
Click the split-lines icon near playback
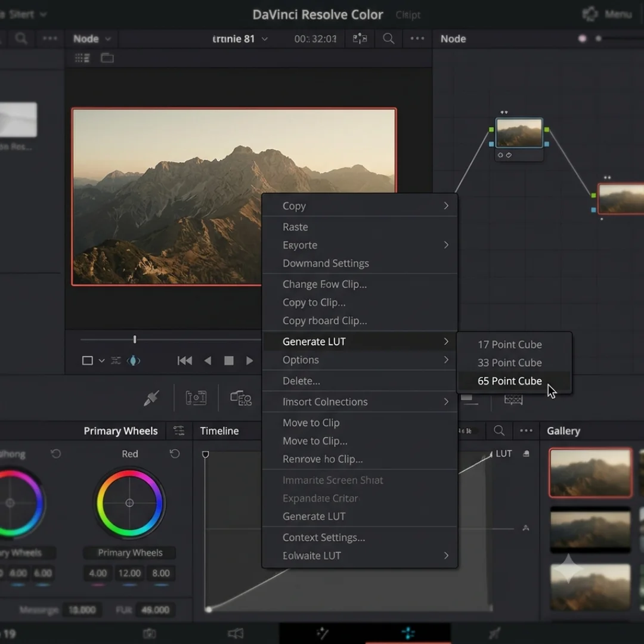(x=116, y=361)
